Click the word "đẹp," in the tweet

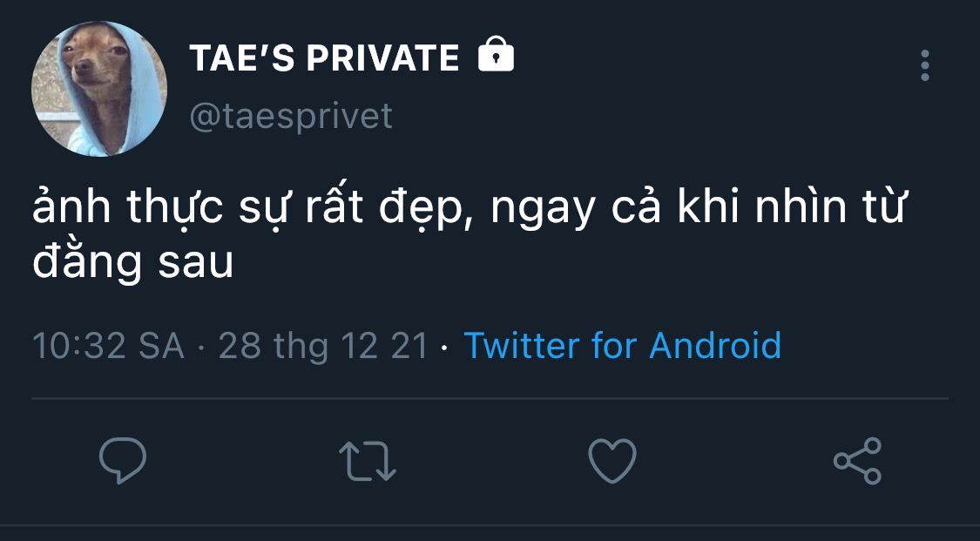click(x=426, y=209)
